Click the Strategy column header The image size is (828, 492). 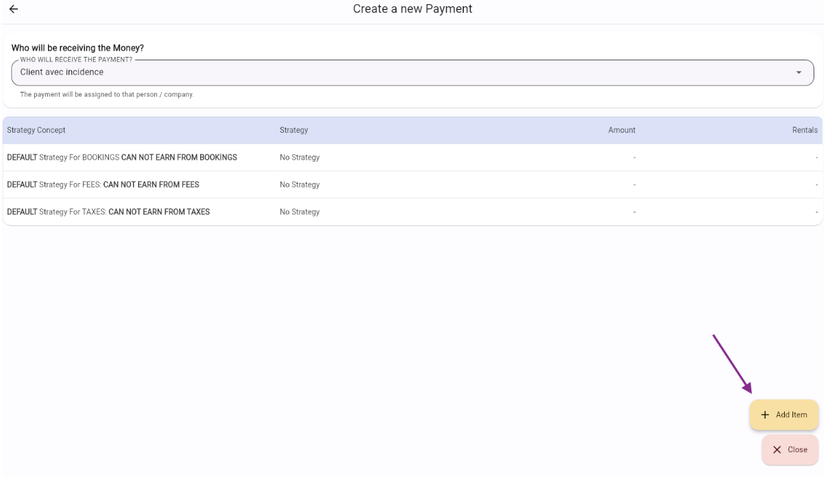[x=294, y=130]
